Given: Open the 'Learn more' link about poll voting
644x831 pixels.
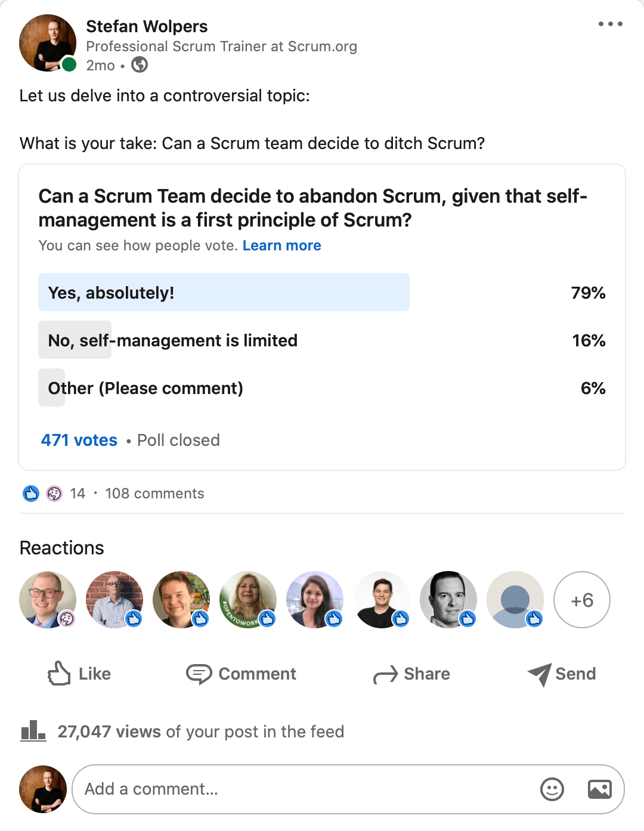Looking at the screenshot, I should click(x=281, y=245).
